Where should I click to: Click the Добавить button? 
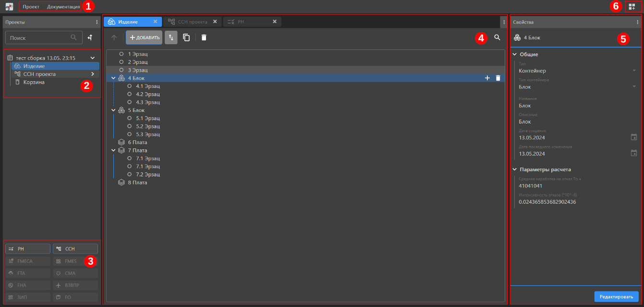point(144,37)
